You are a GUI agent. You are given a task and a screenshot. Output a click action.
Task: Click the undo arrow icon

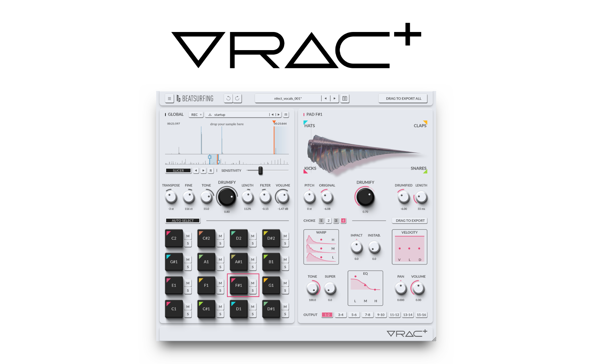pos(228,98)
